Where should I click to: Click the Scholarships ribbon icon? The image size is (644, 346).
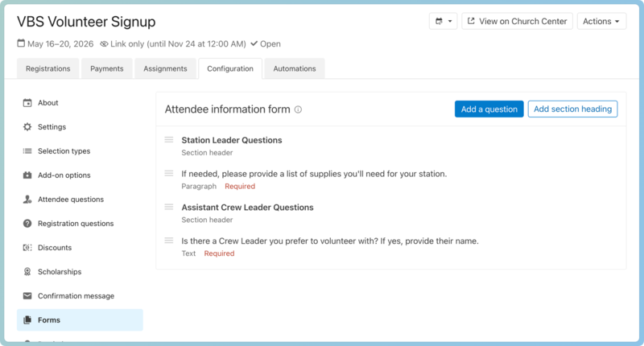(x=27, y=272)
